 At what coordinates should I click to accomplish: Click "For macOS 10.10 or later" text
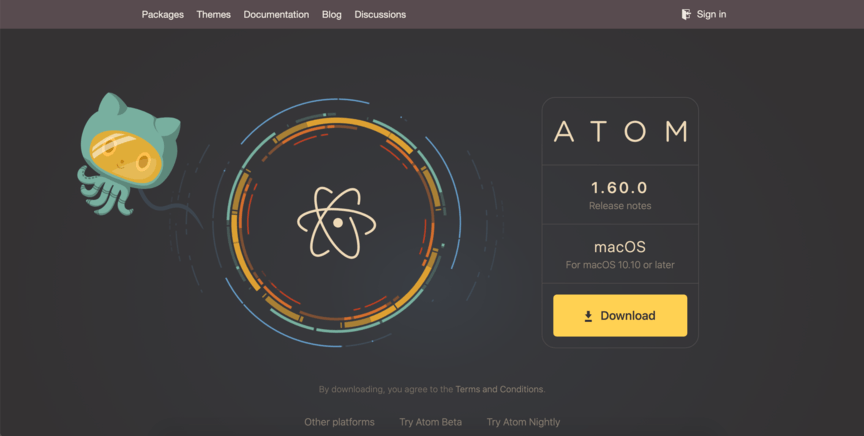pos(620,265)
